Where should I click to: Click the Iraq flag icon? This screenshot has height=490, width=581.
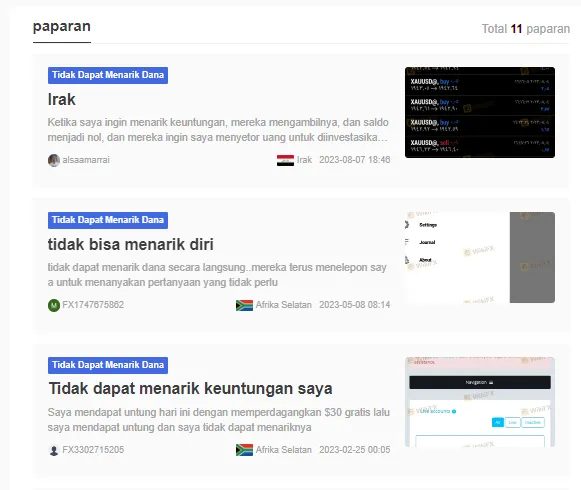285,160
